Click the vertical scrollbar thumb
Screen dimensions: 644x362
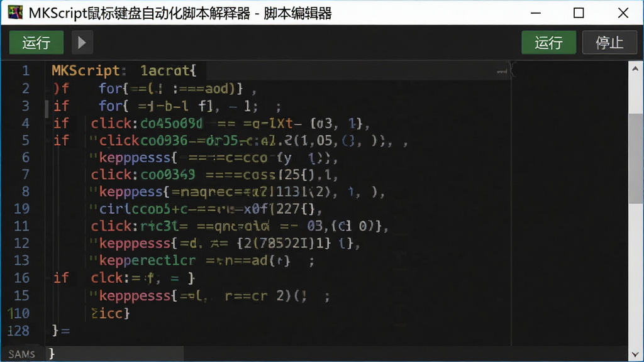click(635, 158)
